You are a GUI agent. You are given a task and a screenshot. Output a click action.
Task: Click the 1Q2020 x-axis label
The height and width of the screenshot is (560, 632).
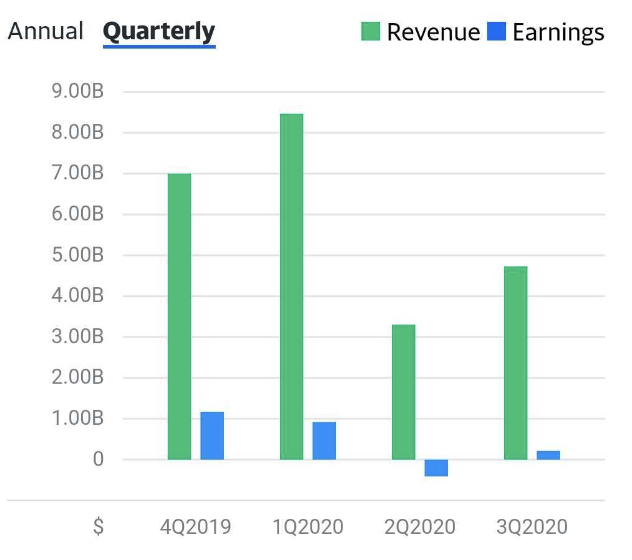coord(308,526)
